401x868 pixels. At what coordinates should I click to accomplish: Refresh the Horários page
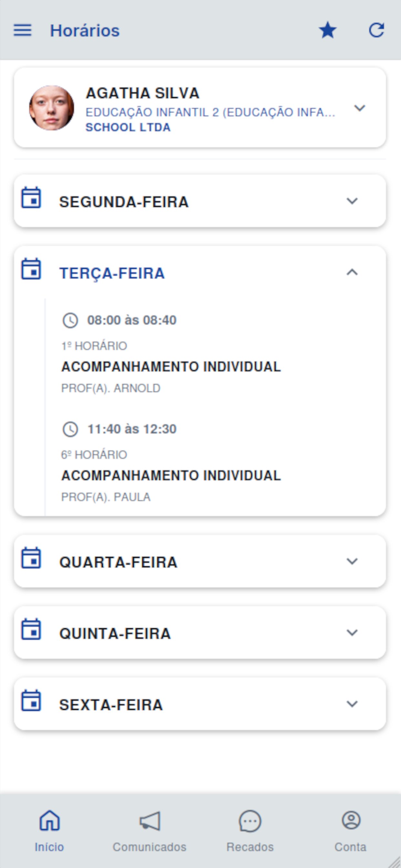coord(376,30)
